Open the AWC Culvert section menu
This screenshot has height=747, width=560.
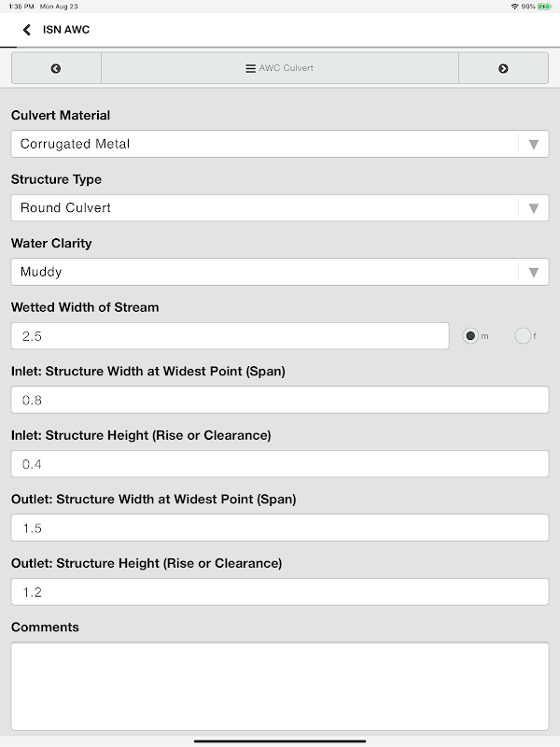coord(279,68)
